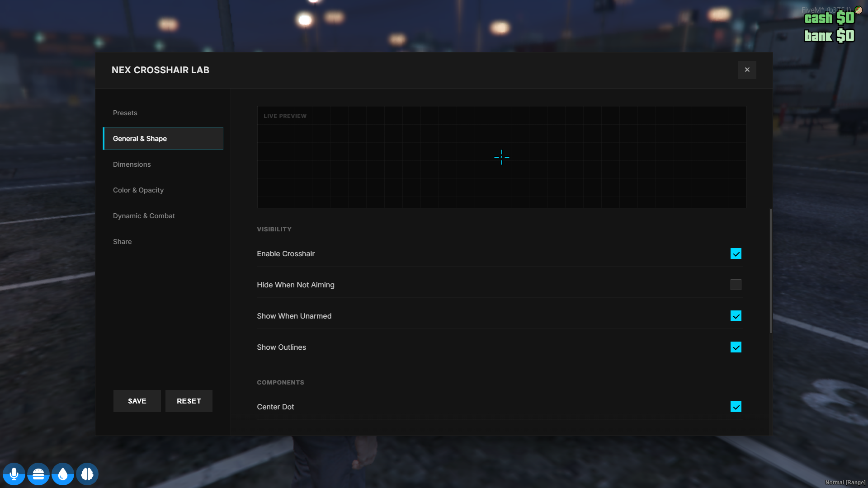868x488 pixels.
Task: Open the Share tab
Action: tap(163, 241)
